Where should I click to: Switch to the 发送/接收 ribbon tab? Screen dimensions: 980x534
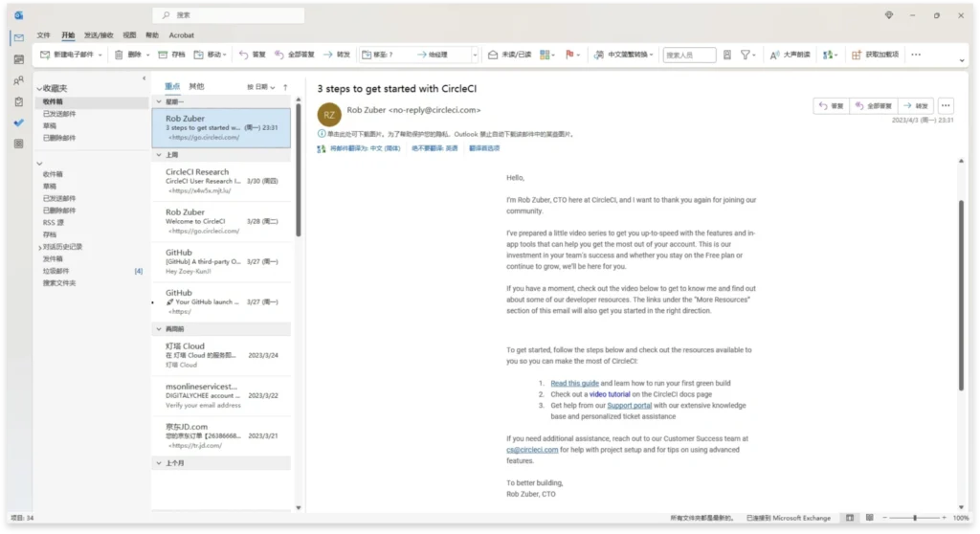[x=99, y=35]
